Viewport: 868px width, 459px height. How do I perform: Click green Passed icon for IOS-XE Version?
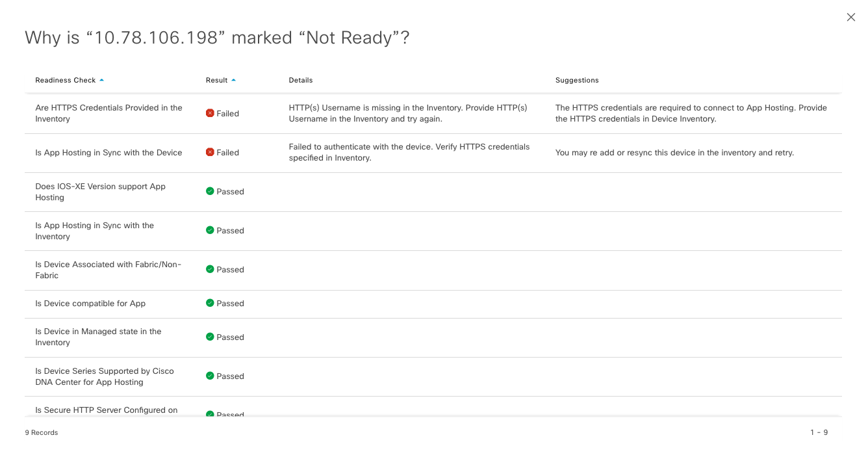tap(210, 191)
